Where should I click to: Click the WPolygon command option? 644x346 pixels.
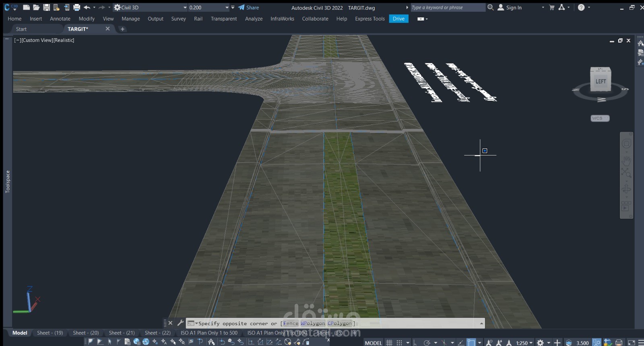coord(313,323)
